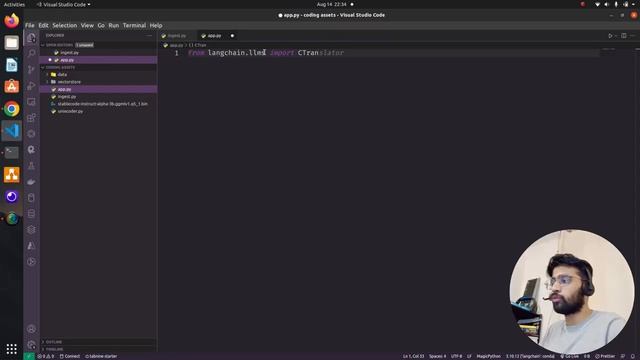Open the Go menu

pos(101,25)
